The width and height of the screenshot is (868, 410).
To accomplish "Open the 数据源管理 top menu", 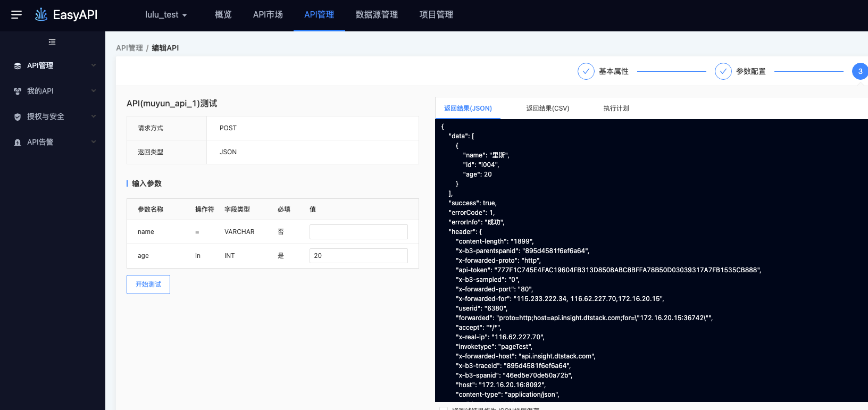I will tap(377, 15).
